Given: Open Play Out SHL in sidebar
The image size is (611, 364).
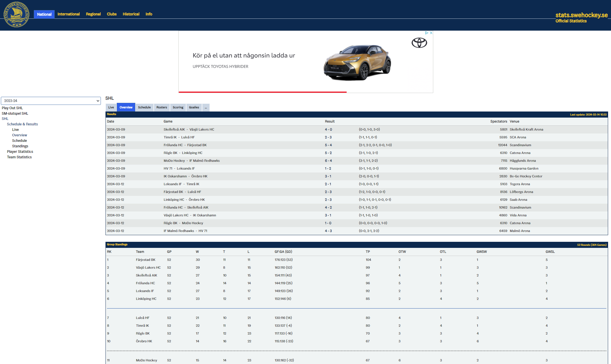Looking at the screenshot, I should tap(12, 108).
